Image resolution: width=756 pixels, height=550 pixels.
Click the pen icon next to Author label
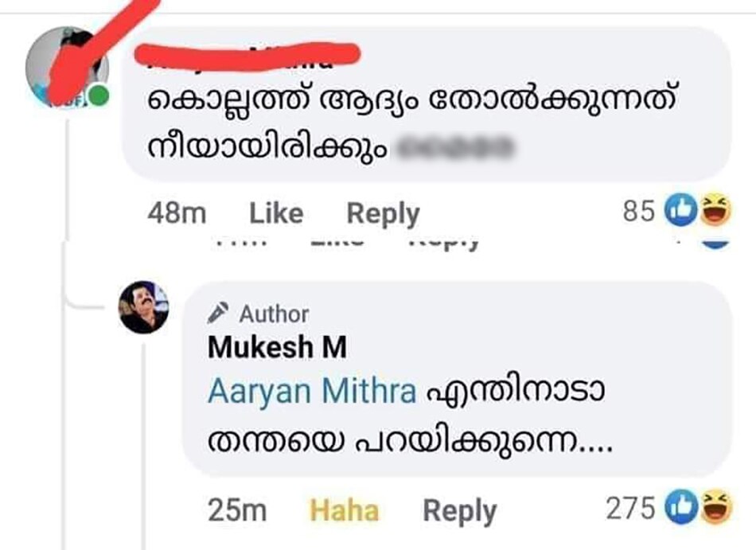tap(216, 314)
